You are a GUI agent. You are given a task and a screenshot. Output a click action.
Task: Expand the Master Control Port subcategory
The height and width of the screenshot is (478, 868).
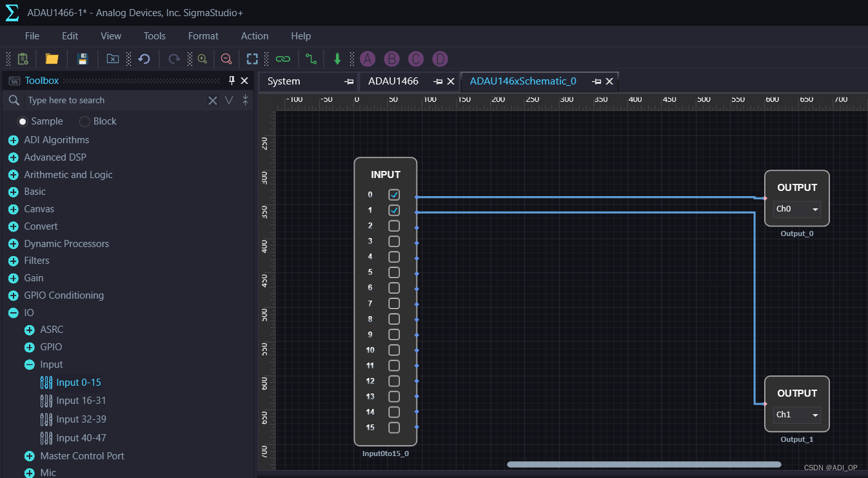pyautogui.click(x=29, y=456)
